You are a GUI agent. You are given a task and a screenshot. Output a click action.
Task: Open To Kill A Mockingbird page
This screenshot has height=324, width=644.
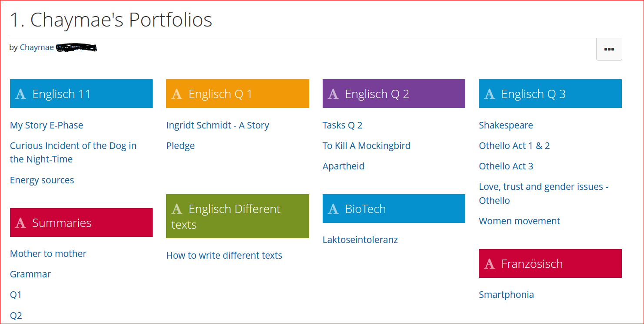coord(367,146)
